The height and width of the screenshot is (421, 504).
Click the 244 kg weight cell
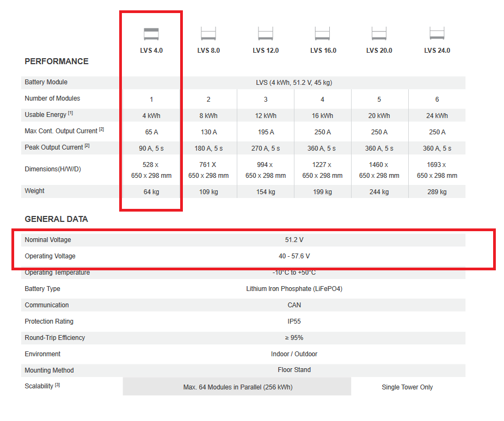tap(379, 191)
